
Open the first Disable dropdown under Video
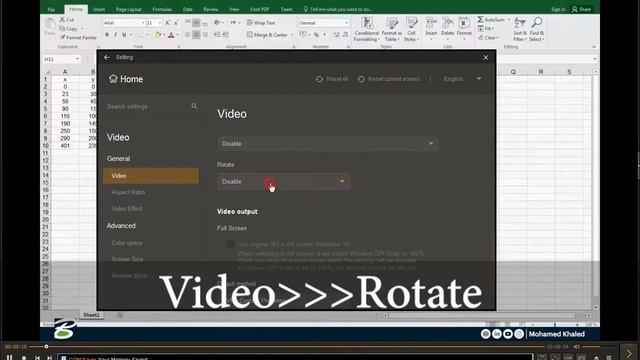[x=328, y=144]
